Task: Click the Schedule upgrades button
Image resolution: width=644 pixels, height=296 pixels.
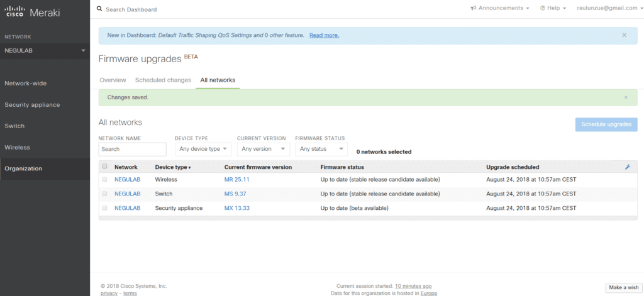Action: pos(606,124)
